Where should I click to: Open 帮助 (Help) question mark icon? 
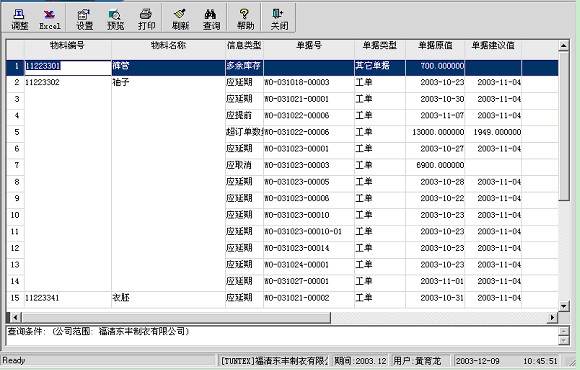pos(245,18)
